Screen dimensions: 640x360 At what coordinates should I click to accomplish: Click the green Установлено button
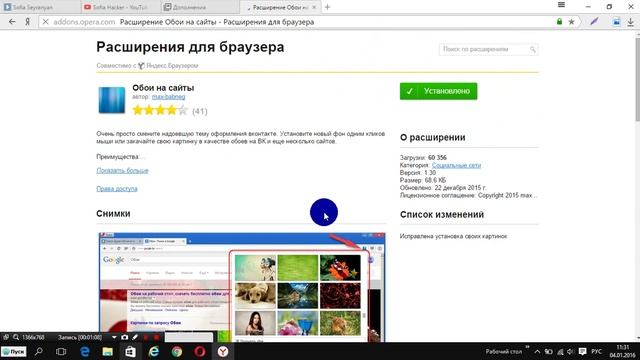click(x=438, y=91)
